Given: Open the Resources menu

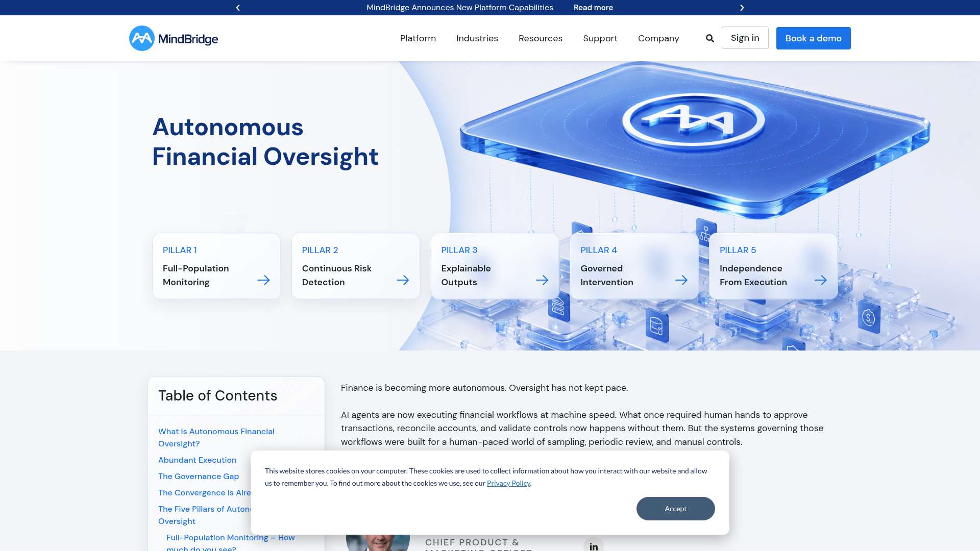Looking at the screenshot, I should coord(541,38).
